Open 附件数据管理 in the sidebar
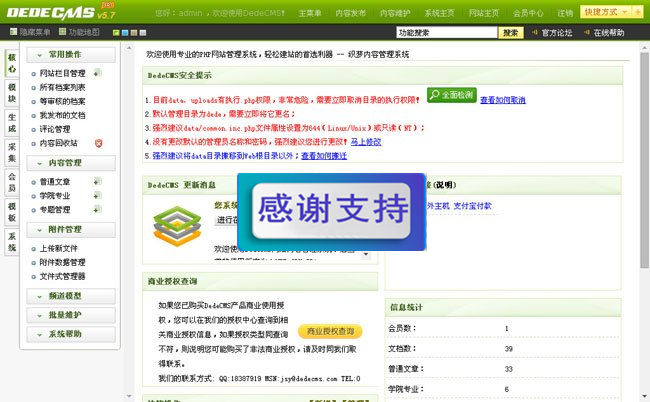 point(63,262)
